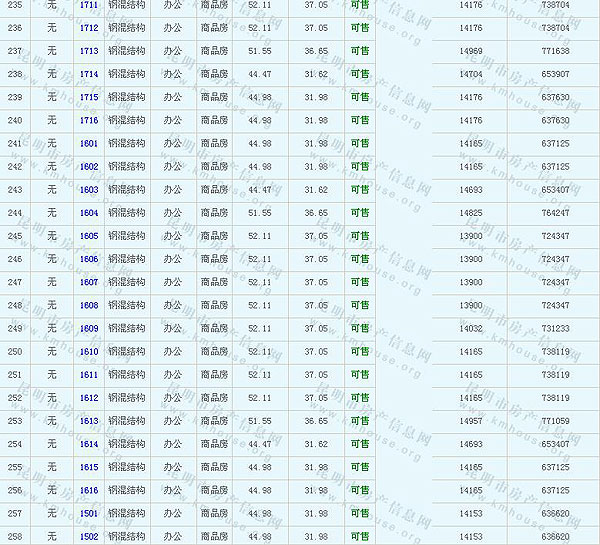Select the 1610 room link

point(89,352)
